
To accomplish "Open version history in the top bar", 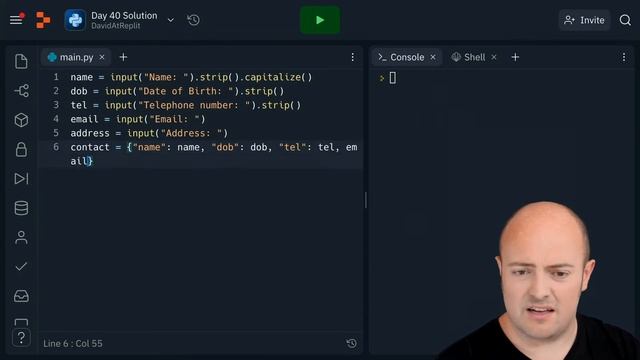I will 193,20.
